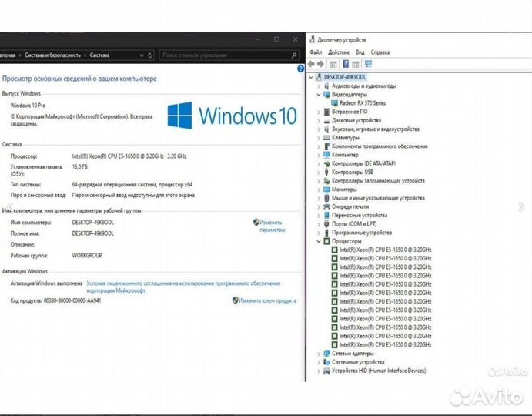Click the Мониторы category icon

pos(326,190)
